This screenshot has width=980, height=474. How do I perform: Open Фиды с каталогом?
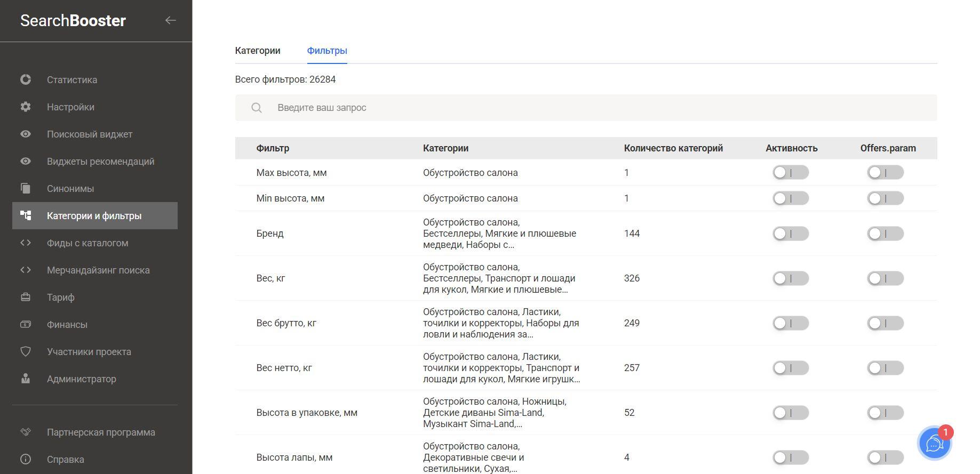pos(87,243)
